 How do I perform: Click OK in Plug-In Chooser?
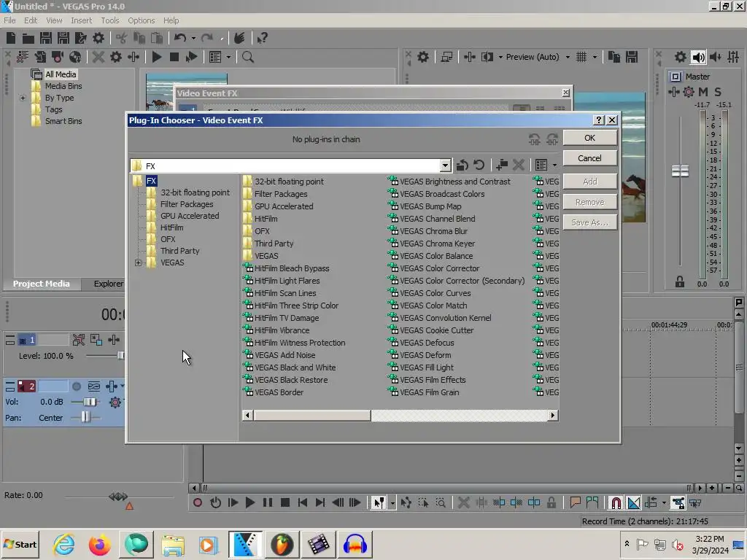pos(589,138)
